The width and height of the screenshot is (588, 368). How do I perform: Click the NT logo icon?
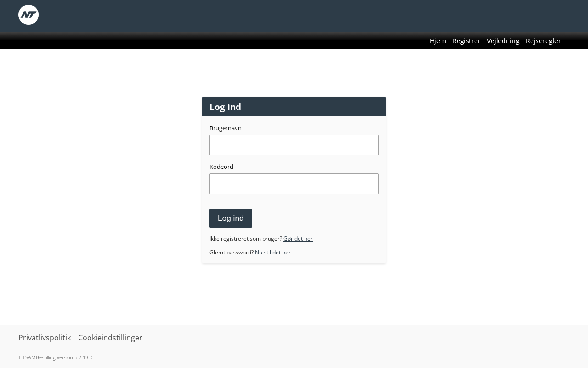coord(28,15)
